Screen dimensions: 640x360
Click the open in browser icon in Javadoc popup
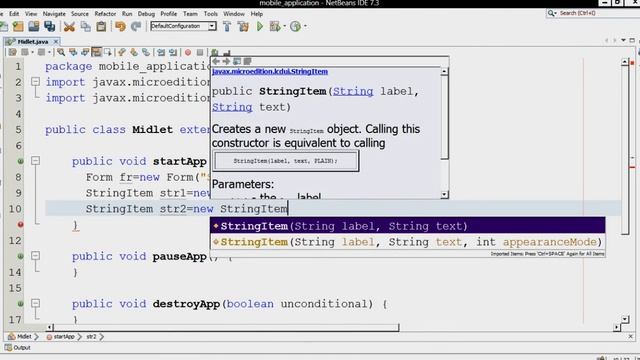[237, 61]
